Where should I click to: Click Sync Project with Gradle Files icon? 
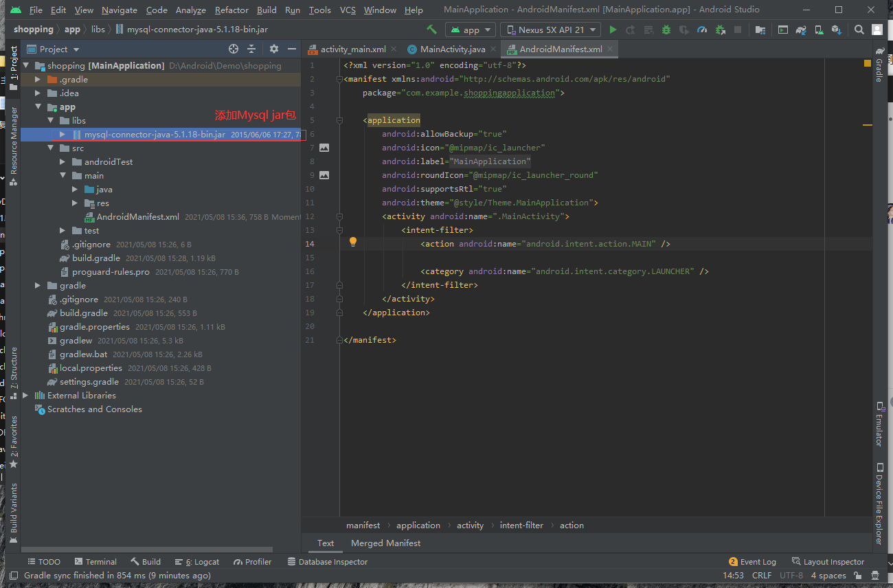pyautogui.click(x=801, y=30)
